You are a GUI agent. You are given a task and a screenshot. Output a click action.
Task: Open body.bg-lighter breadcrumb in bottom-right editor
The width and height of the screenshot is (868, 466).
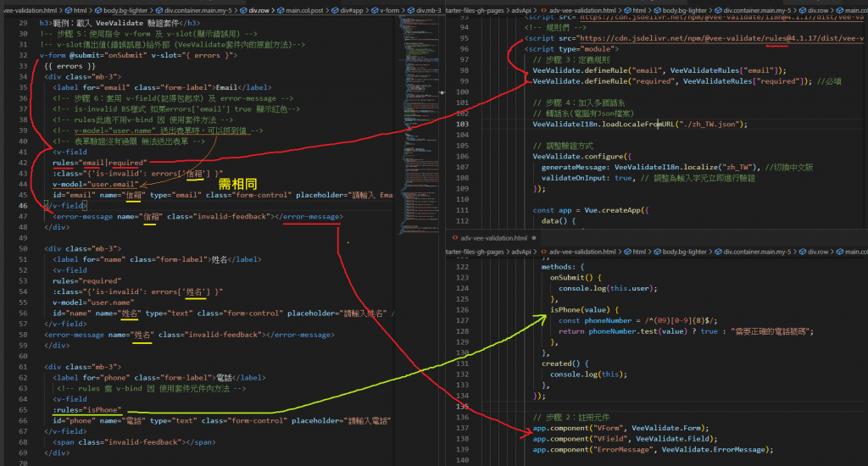pos(684,252)
